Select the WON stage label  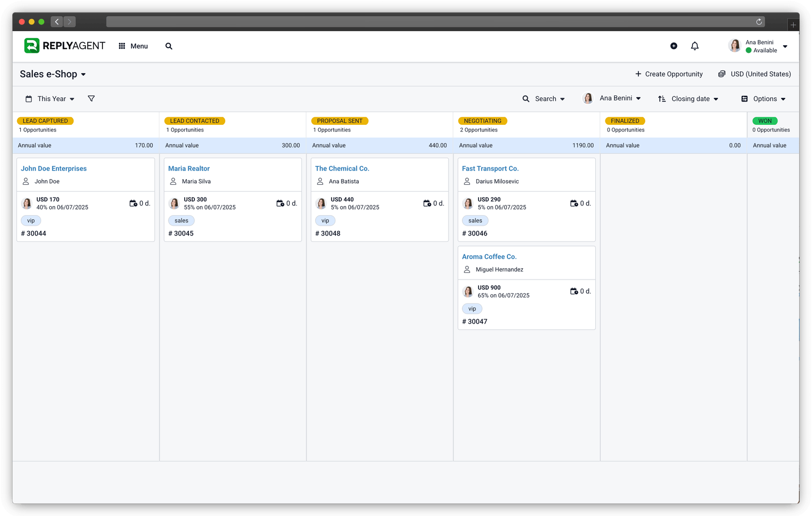(x=765, y=121)
